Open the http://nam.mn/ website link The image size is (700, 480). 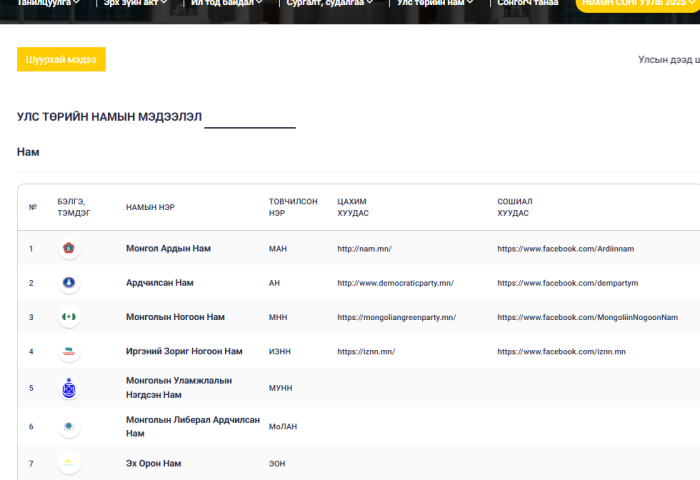point(364,248)
